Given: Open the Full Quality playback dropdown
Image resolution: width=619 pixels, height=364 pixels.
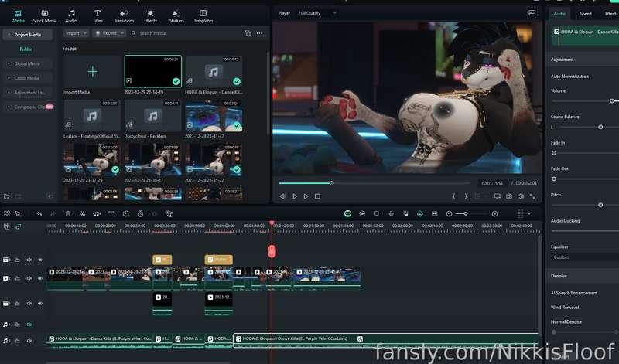Looking at the screenshot, I should [317, 13].
